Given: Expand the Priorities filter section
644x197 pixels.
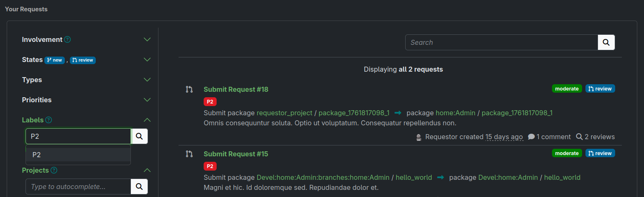Looking at the screenshot, I should click(x=147, y=100).
